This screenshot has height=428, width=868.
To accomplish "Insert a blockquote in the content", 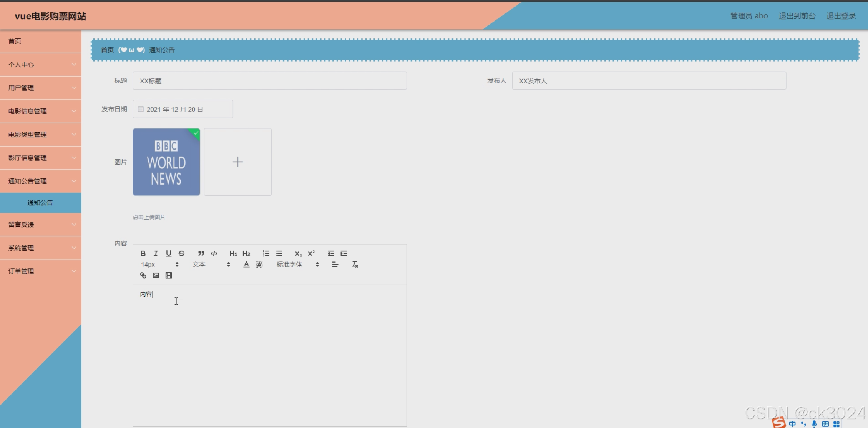I will [201, 253].
